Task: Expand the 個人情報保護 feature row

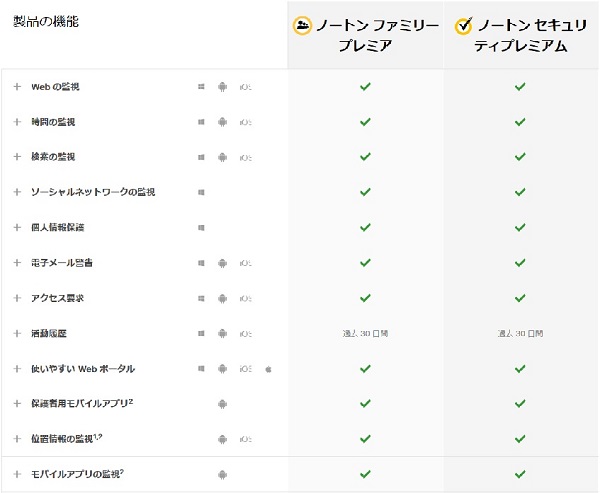Action: tap(17, 227)
